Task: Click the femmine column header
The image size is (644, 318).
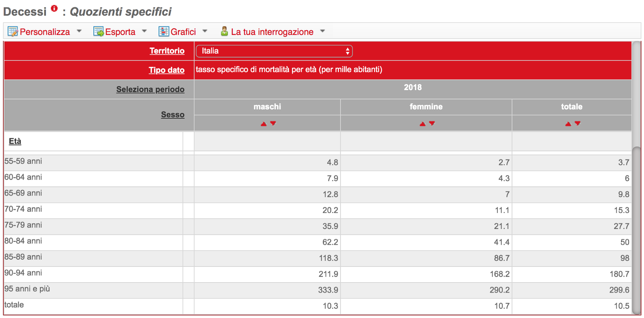Action: [x=426, y=107]
